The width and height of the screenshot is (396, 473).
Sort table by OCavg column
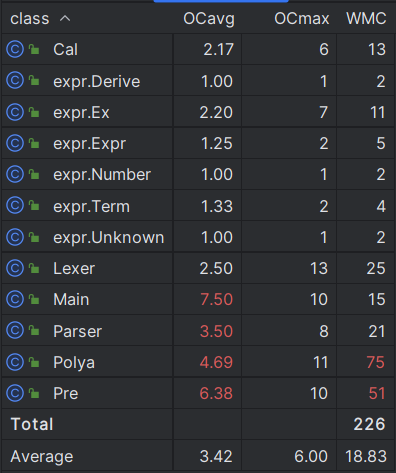coord(209,19)
